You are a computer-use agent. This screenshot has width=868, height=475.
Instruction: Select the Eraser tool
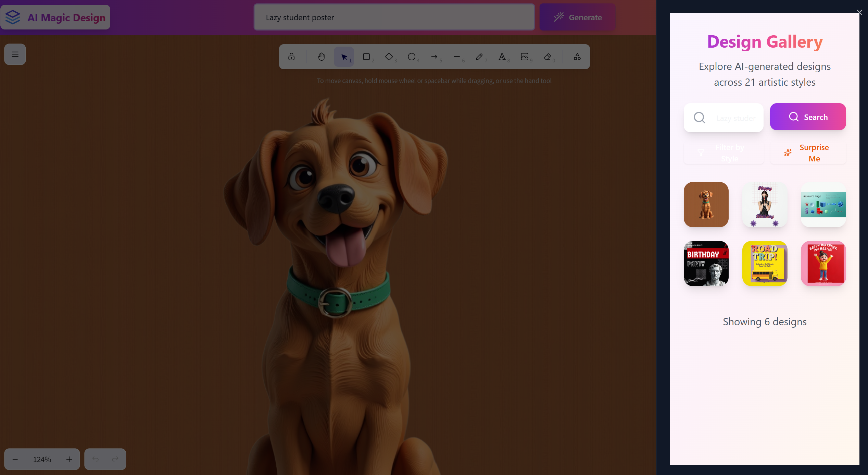[x=547, y=57]
